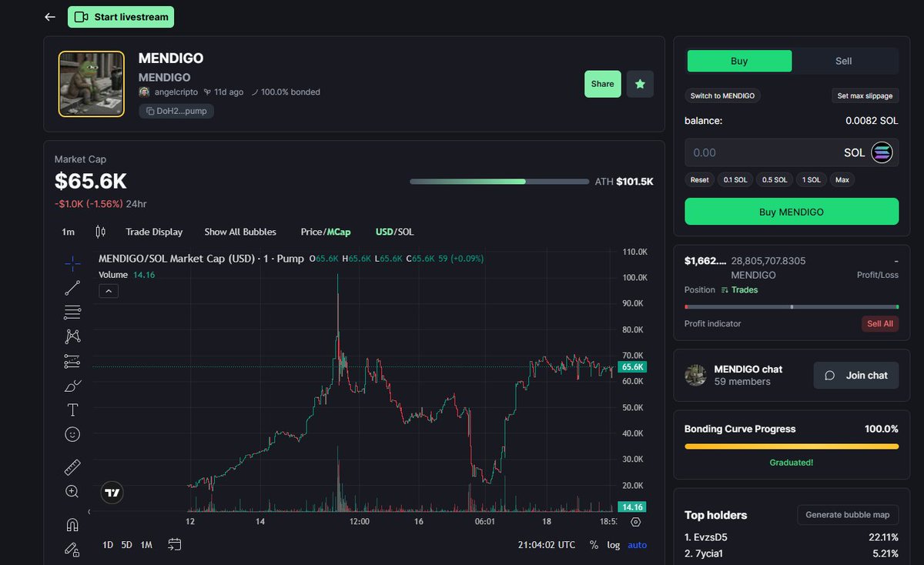Choose the 1 SOL preset
Screen dimensions: 924x565
tap(812, 179)
